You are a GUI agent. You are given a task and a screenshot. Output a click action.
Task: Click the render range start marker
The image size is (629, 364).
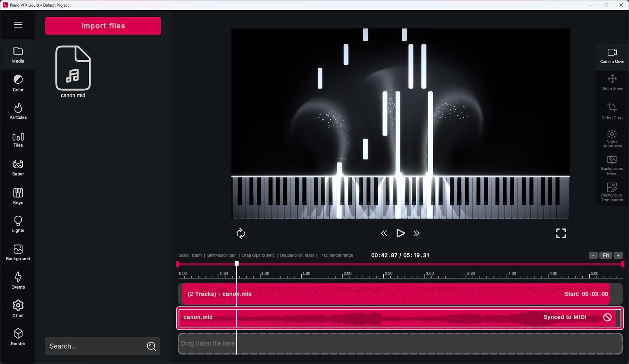tap(178, 264)
